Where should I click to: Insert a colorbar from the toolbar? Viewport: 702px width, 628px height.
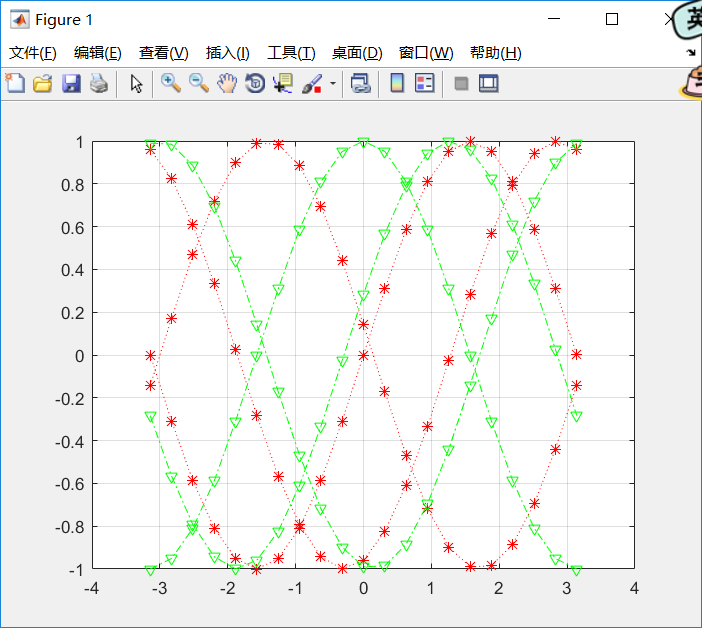(x=397, y=83)
